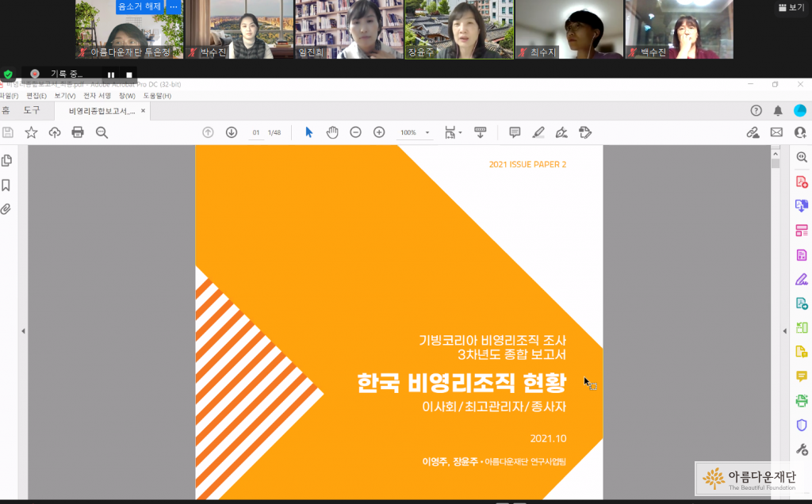
Task: Open the find text magnifier tool
Action: click(101, 132)
